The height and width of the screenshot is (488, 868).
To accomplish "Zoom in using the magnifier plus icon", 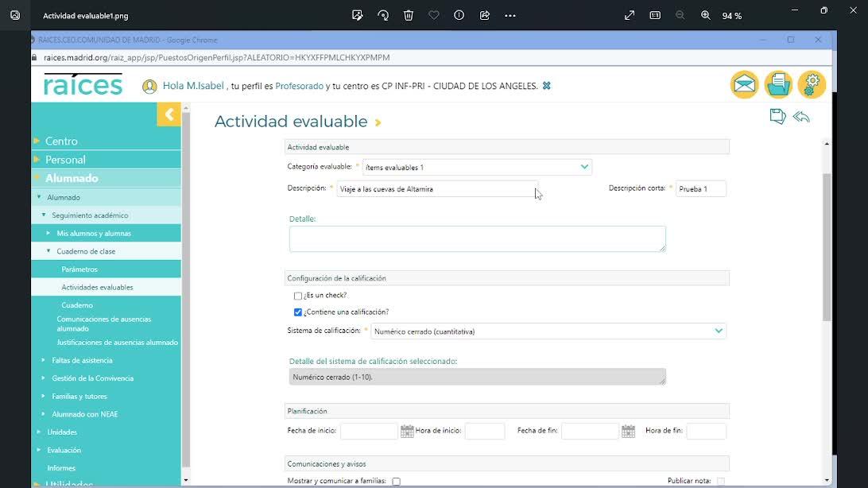I will pyautogui.click(x=706, y=15).
